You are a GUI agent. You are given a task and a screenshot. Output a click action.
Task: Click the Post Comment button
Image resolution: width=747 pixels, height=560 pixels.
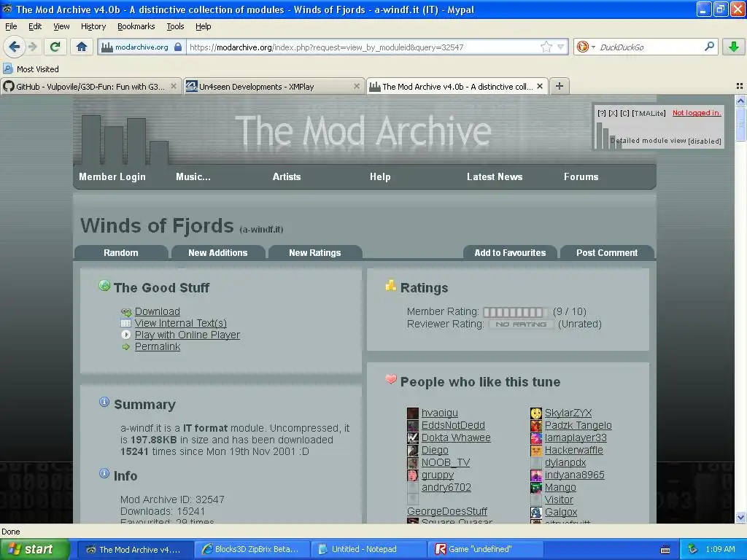(x=607, y=253)
